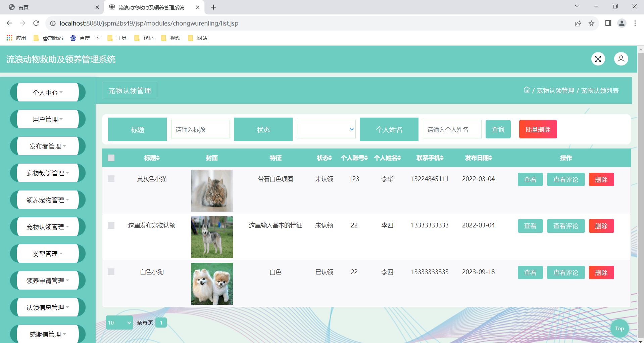Open Chrome's three-dot menu
The height and width of the screenshot is (343, 644).
coord(635,23)
